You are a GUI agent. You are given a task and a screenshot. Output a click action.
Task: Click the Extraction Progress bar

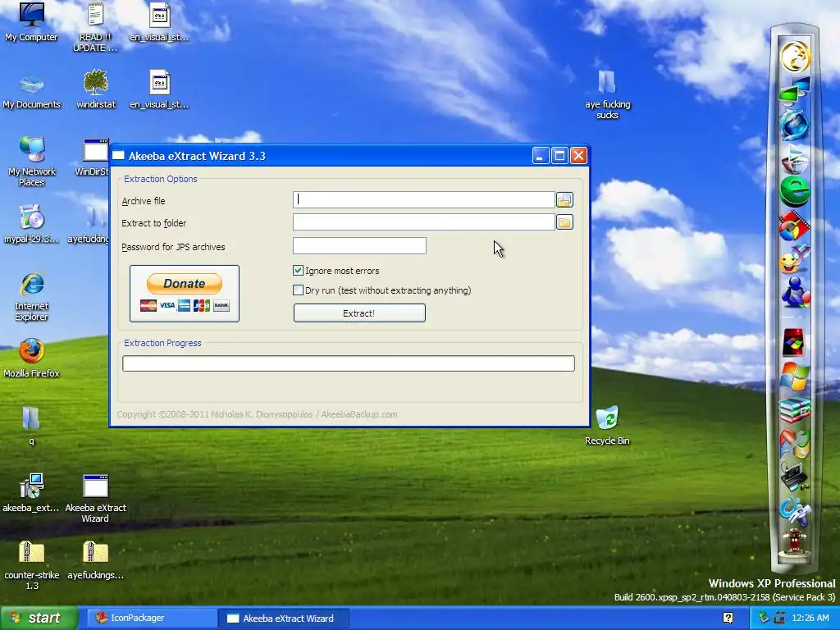click(x=348, y=363)
